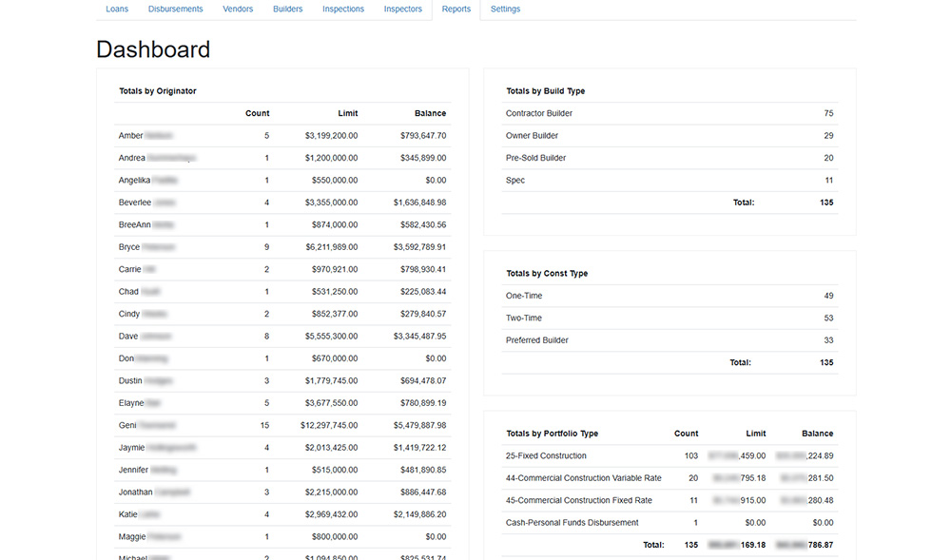Open the Settings tab
951x560 pixels.
(505, 10)
